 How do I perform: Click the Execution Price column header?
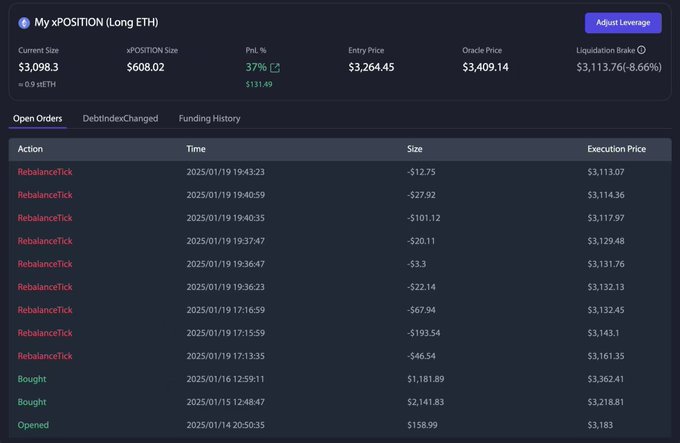click(x=616, y=149)
